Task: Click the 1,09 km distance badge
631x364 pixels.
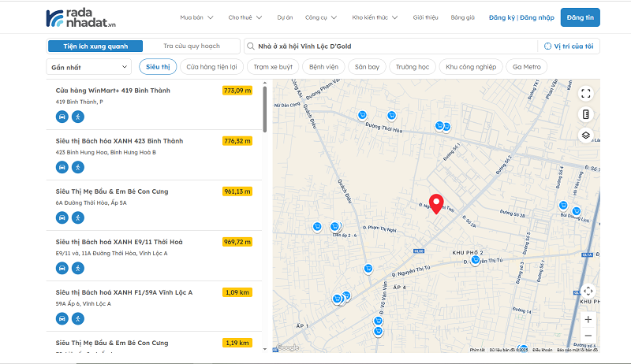Action: (237, 292)
